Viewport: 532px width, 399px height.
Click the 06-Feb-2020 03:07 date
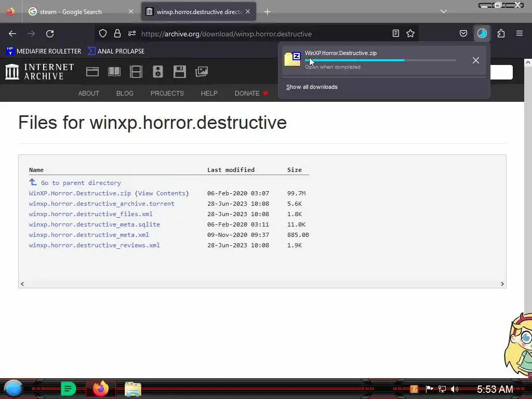click(x=238, y=193)
